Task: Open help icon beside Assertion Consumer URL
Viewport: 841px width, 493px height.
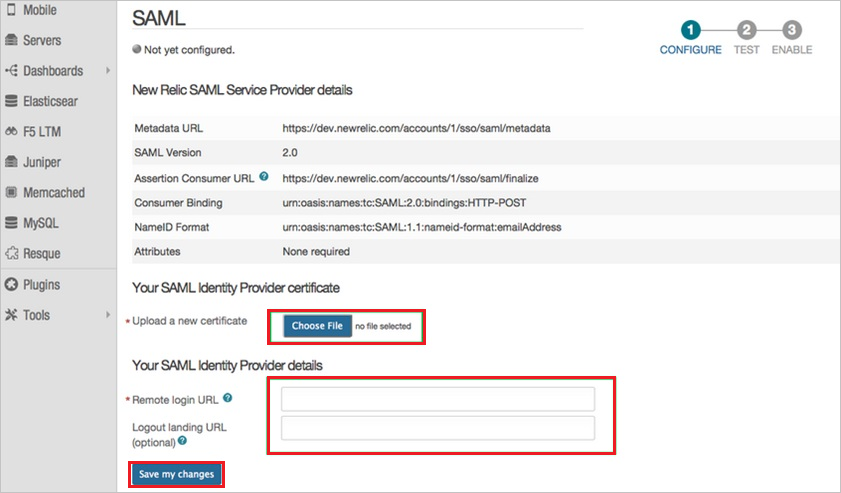Action: [x=264, y=176]
